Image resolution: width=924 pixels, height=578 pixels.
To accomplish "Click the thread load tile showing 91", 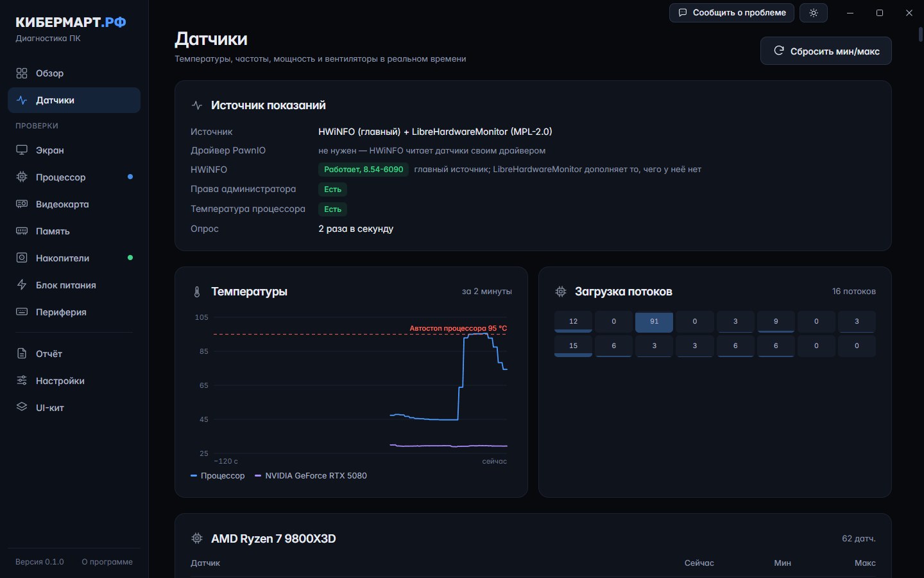I will coord(654,322).
